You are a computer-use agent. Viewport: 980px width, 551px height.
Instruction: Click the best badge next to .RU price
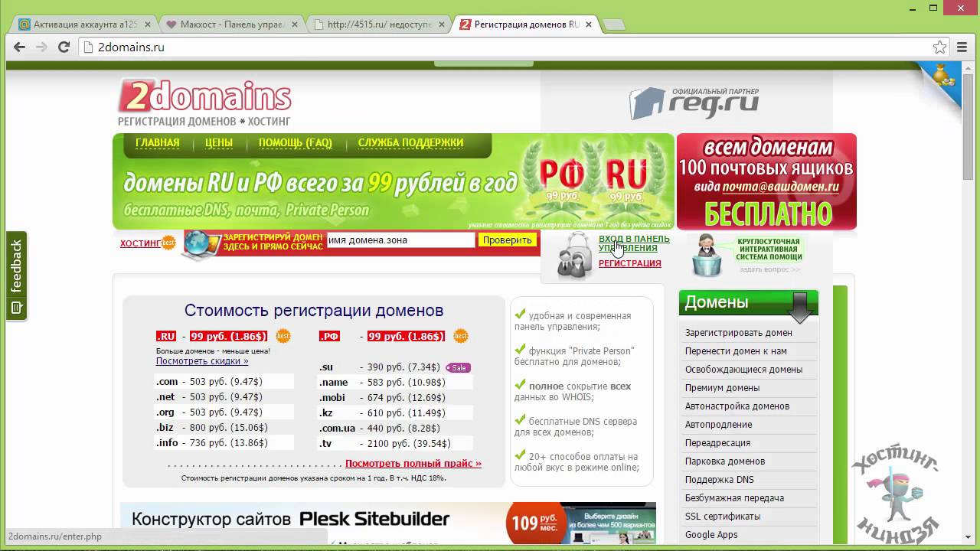(x=283, y=336)
